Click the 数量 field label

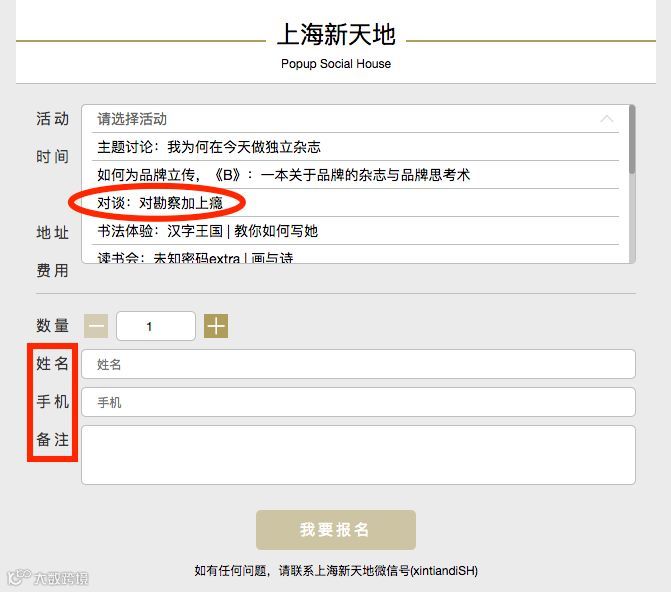(x=52, y=325)
